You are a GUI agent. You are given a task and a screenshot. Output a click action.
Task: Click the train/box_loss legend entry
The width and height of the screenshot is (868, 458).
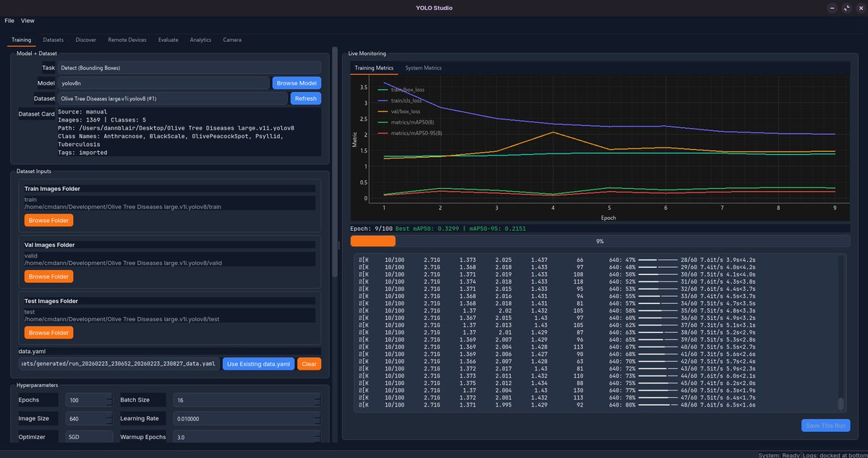401,90
